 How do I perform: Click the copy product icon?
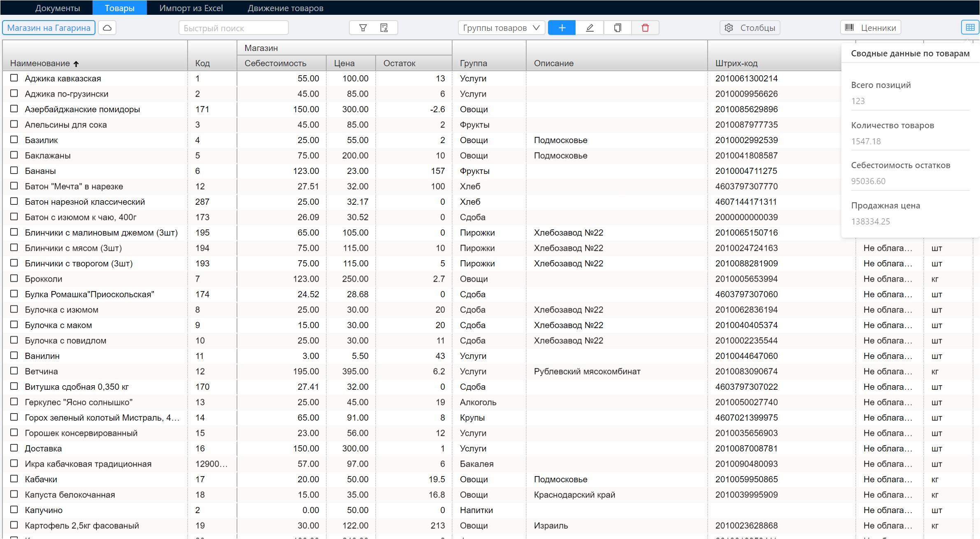tap(618, 28)
